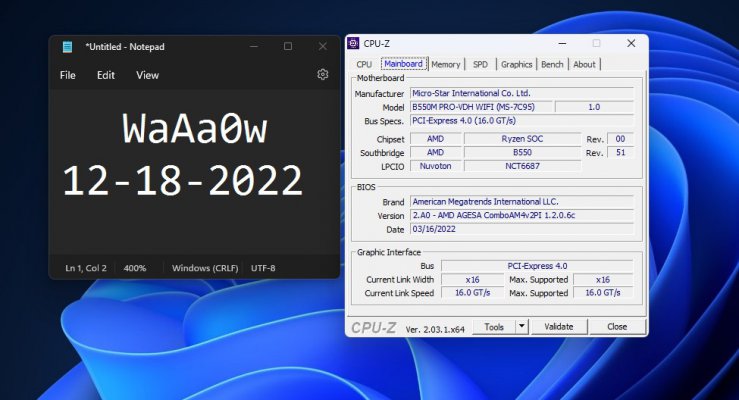This screenshot has width=739, height=400.
Task: Select the Mainboard tab in CPU-Z
Action: (x=403, y=64)
